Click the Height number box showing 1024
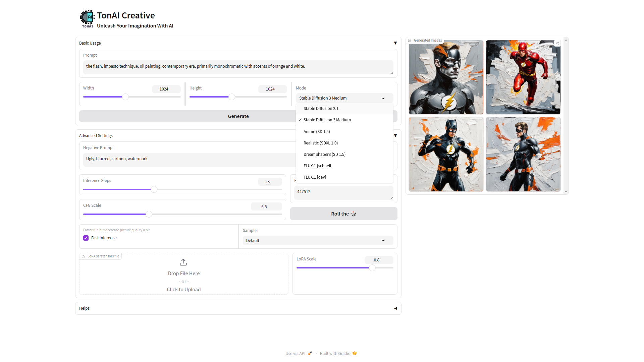The height and width of the screenshot is (362, 644). 273,89
